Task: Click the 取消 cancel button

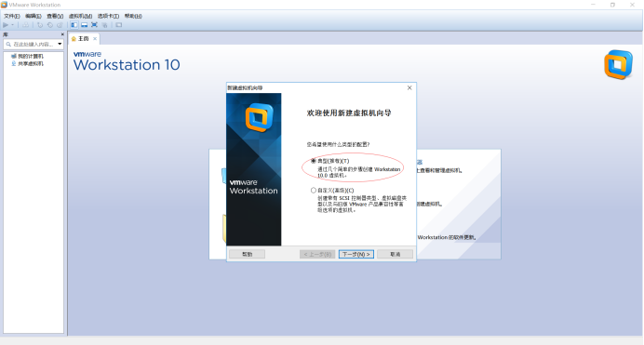Action: pyautogui.click(x=396, y=255)
